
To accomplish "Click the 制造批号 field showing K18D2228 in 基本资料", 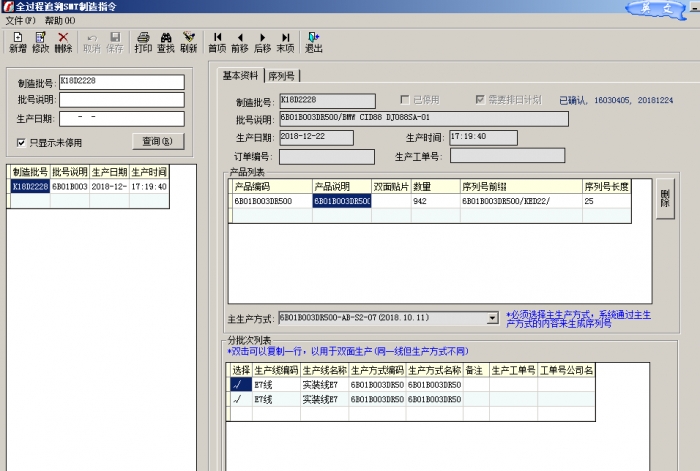I will [328, 101].
